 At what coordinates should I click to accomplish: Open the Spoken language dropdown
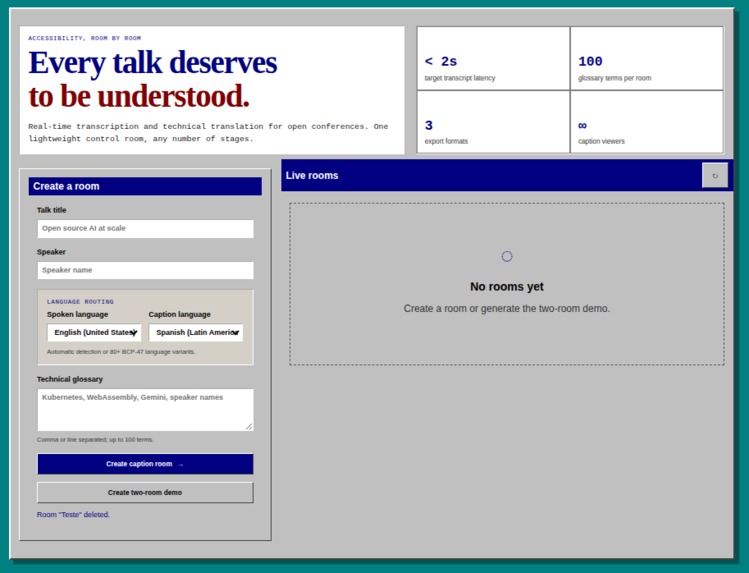click(94, 332)
